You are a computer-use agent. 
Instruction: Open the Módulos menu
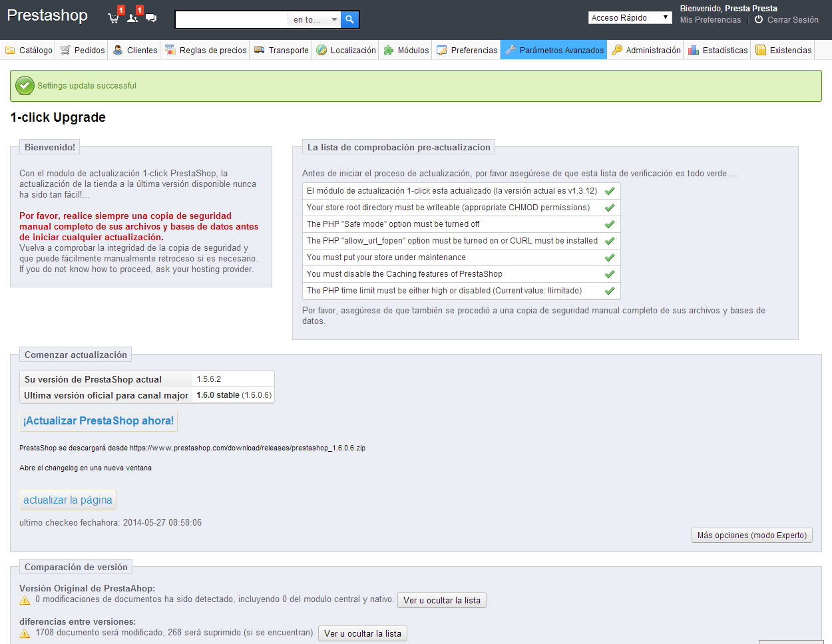[406, 50]
